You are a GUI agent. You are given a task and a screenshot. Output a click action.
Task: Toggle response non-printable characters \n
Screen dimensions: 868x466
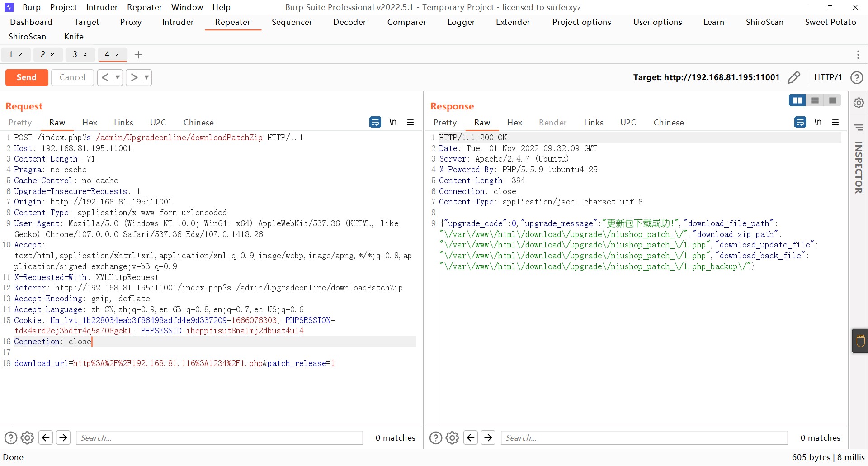click(x=818, y=122)
